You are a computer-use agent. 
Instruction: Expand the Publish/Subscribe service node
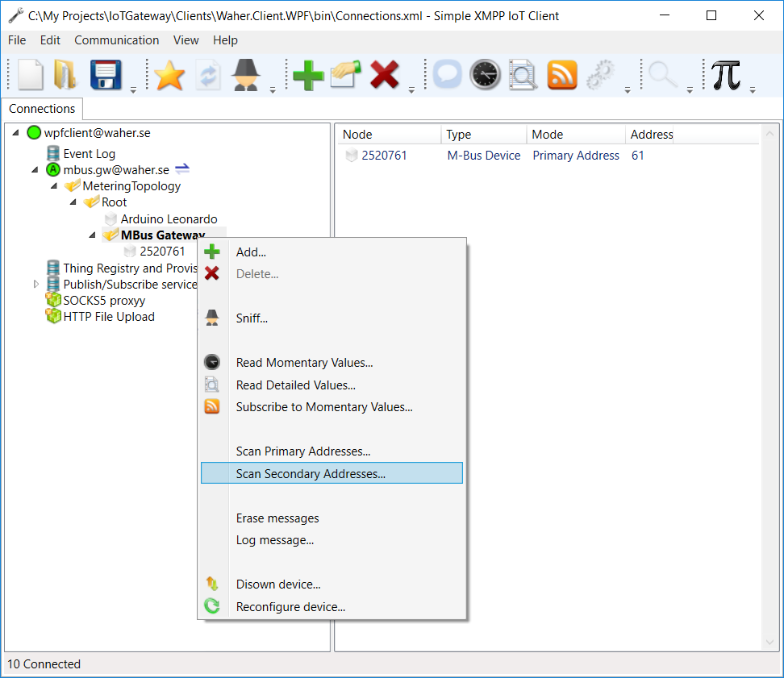tap(35, 284)
